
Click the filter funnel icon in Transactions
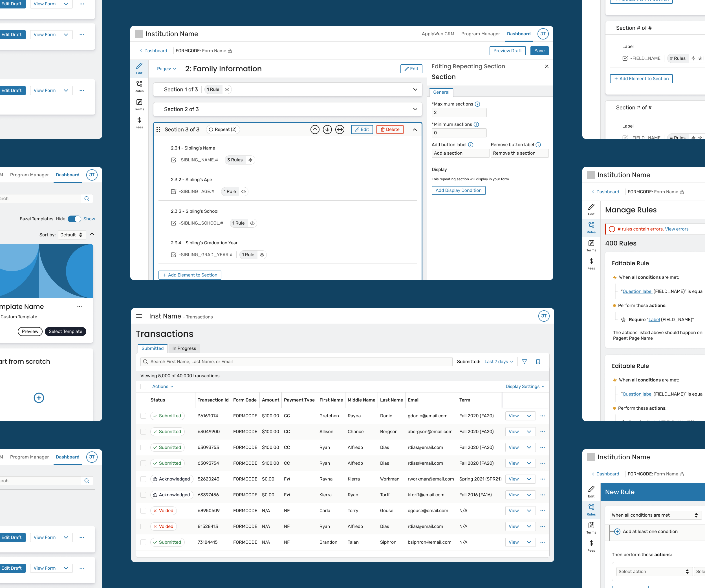coord(525,362)
